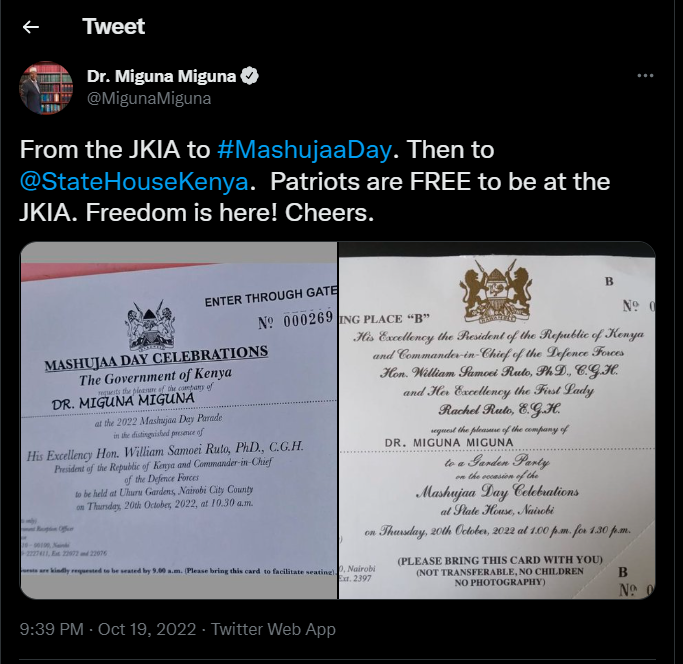
Task: Open the Dr. Miguna Miguna display name
Action: pos(161,76)
